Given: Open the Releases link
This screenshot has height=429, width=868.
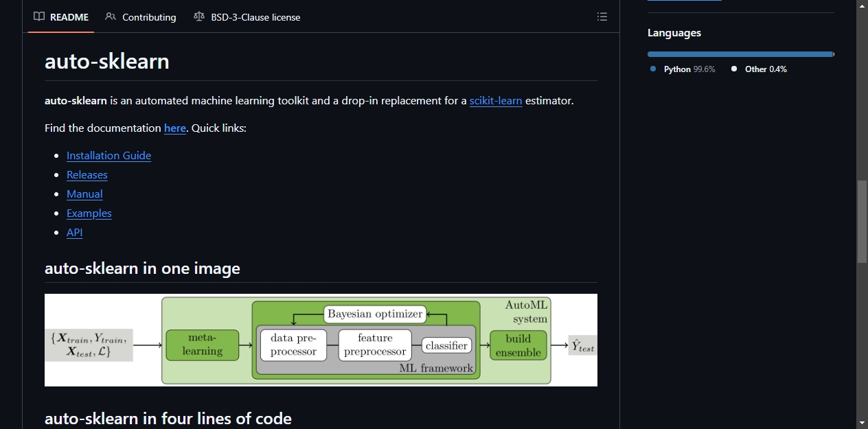Looking at the screenshot, I should pyautogui.click(x=87, y=174).
